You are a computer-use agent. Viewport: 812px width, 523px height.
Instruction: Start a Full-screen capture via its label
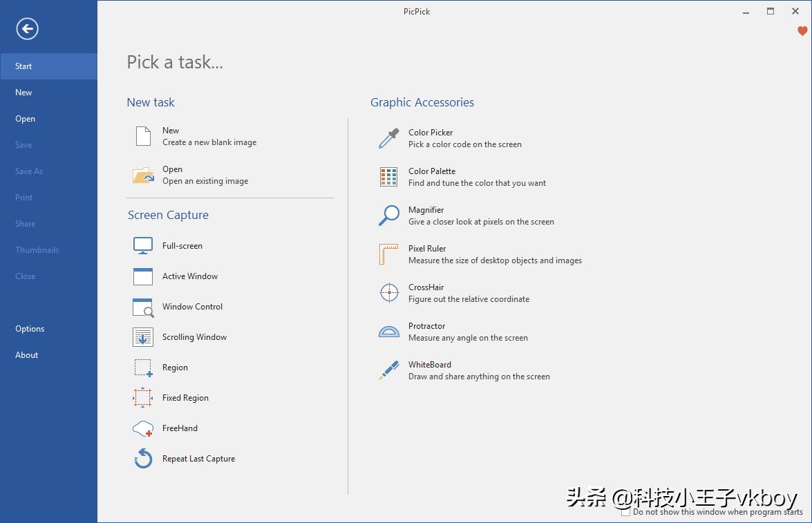182,246
